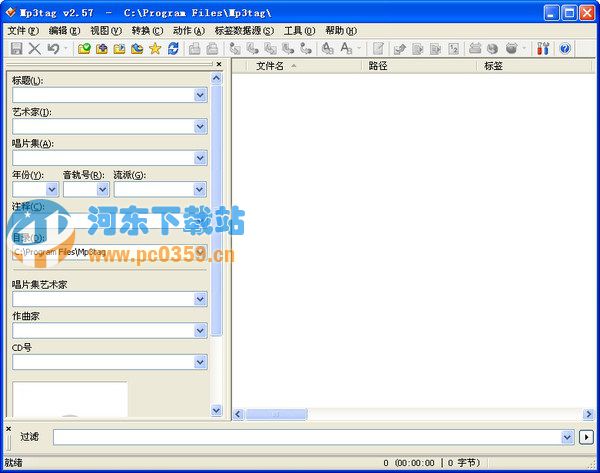
Task: Expand the 过滤 filter history dropdown
Action: click(567, 437)
